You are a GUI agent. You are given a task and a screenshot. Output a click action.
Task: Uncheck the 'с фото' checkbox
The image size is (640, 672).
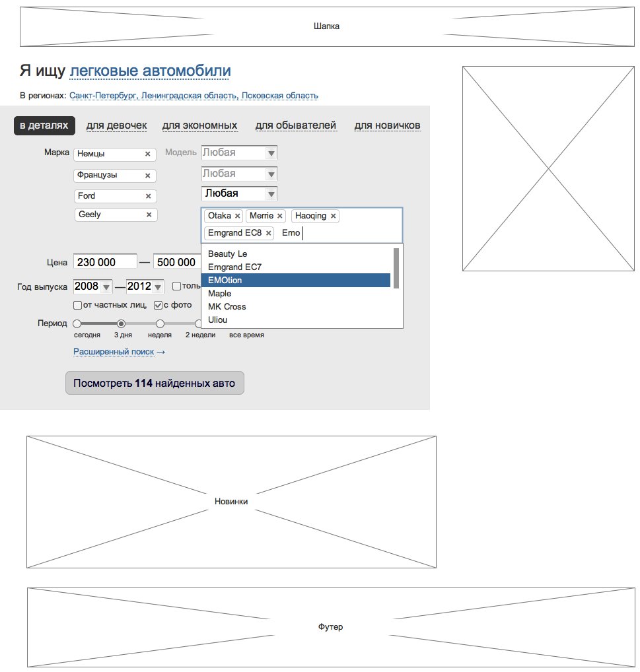tap(158, 305)
